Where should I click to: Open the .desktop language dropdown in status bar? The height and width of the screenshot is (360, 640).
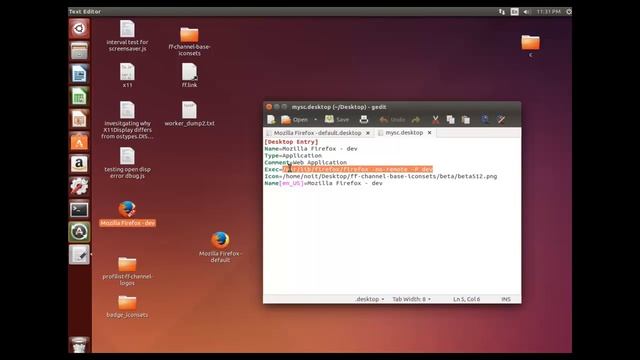pyautogui.click(x=370, y=299)
